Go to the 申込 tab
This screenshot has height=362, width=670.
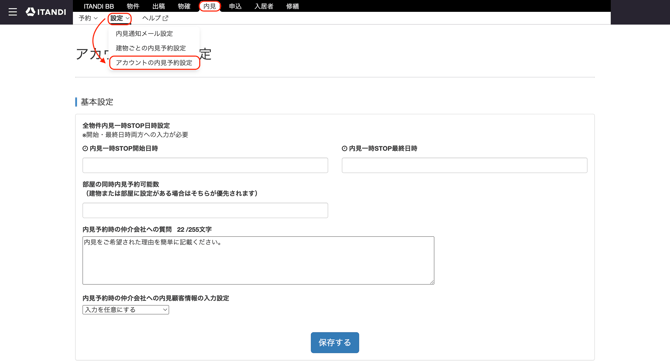coord(235,6)
